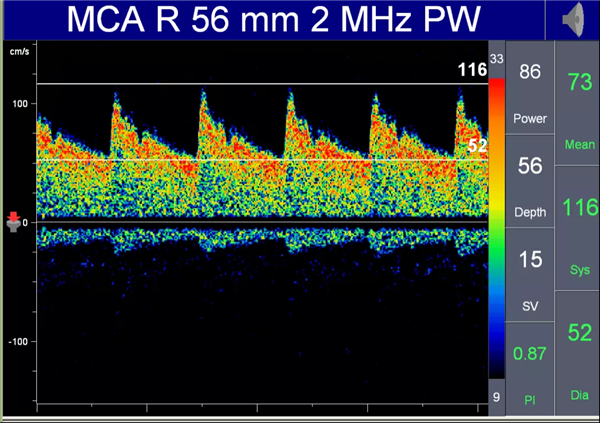Select the Power 86 panel

click(x=530, y=87)
